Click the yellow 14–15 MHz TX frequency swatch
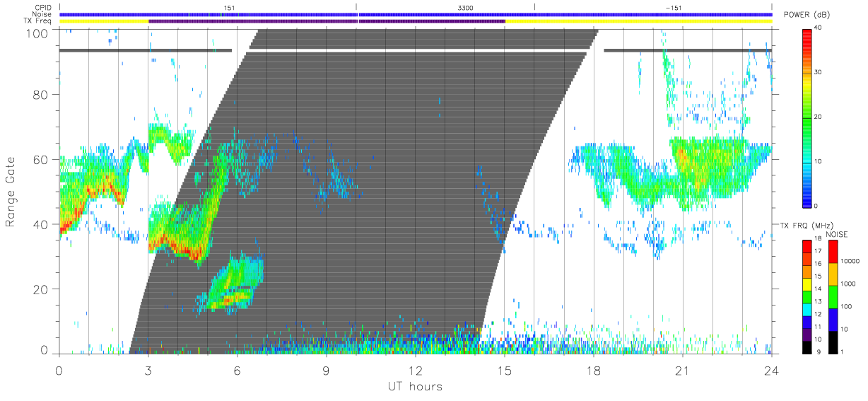Screen dimensions: 868x401 [x=807, y=284]
